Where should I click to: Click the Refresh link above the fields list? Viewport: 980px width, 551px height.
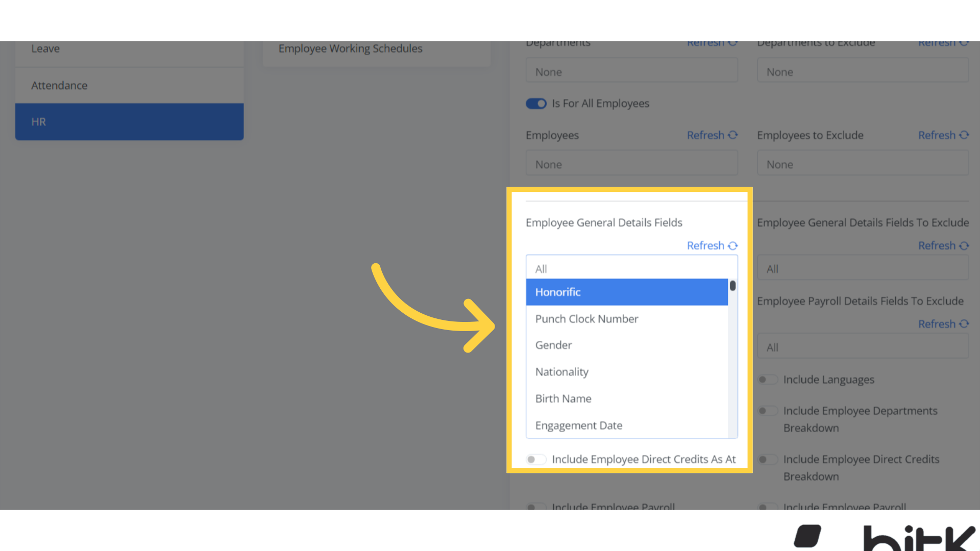click(706, 245)
